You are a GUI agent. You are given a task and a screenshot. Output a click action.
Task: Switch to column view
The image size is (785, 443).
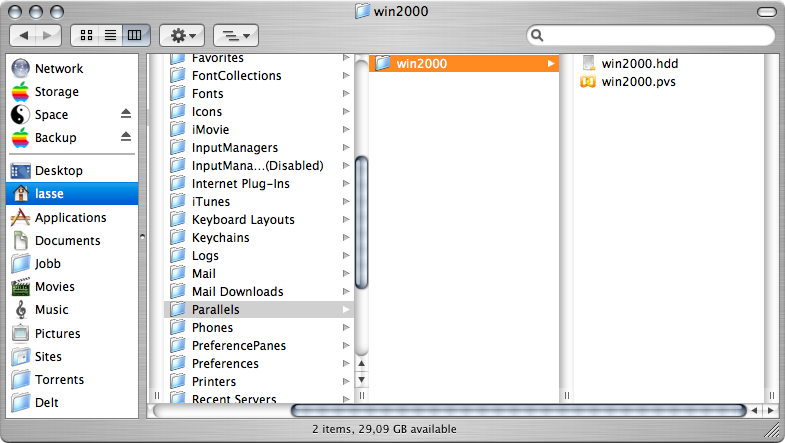click(135, 35)
